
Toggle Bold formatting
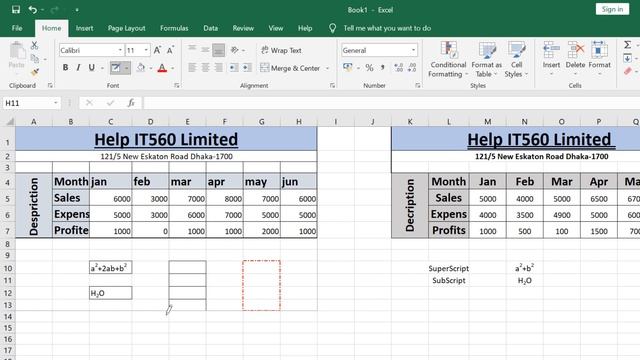(65, 68)
